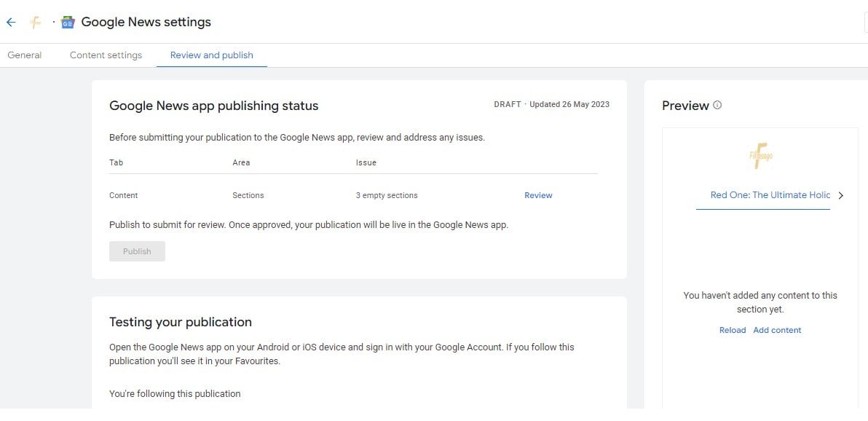Click the info icon next to Preview
Viewport: 868px width, 421px height.
click(x=717, y=106)
